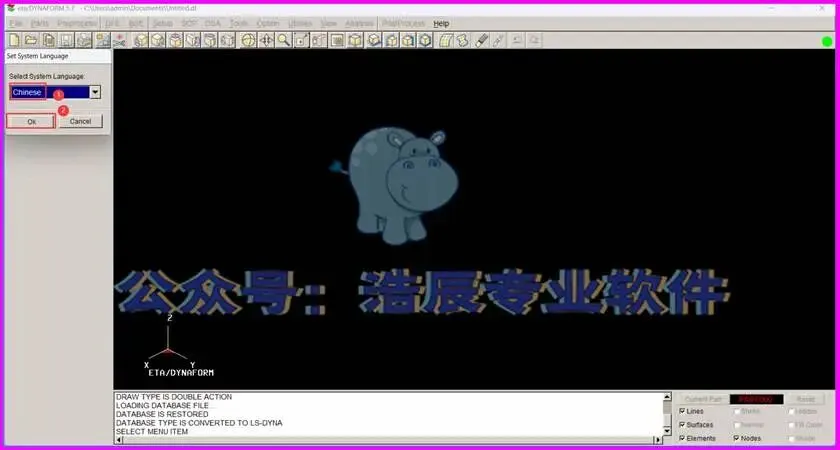840x450 pixels.
Task: Uncheck the Elements display checkbox
Action: coord(682,438)
